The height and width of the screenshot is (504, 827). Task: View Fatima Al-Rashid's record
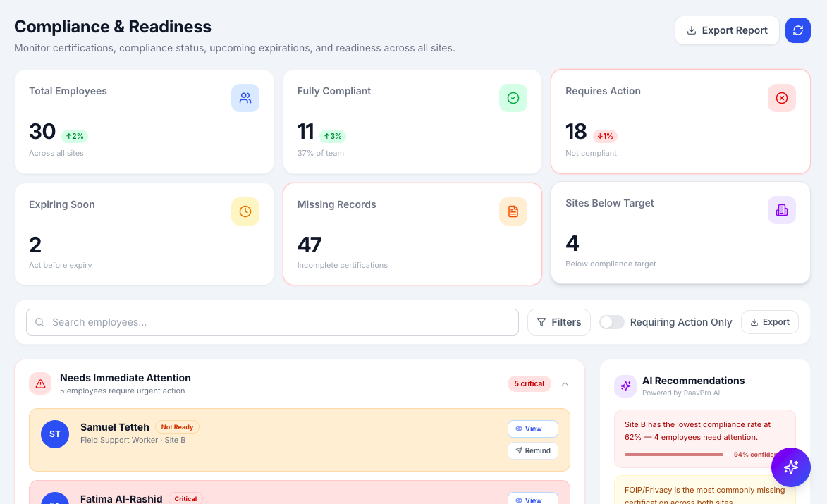pyautogui.click(x=533, y=499)
